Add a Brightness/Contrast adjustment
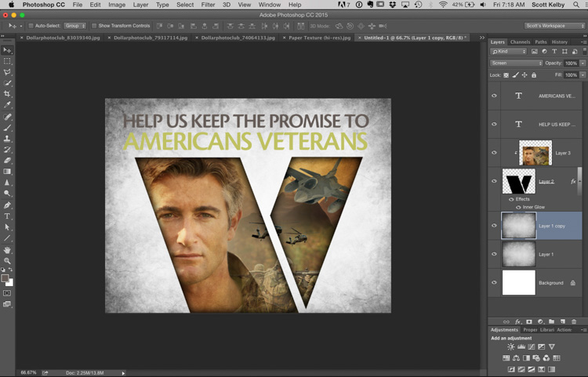This screenshot has width=588, height=377. click(511, 346)
